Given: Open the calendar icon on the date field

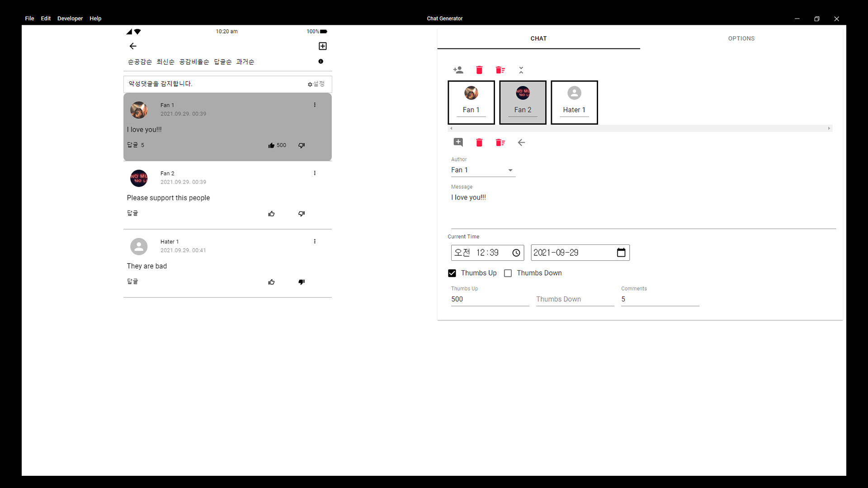Looking at the screenshot, I should (621, 252).
